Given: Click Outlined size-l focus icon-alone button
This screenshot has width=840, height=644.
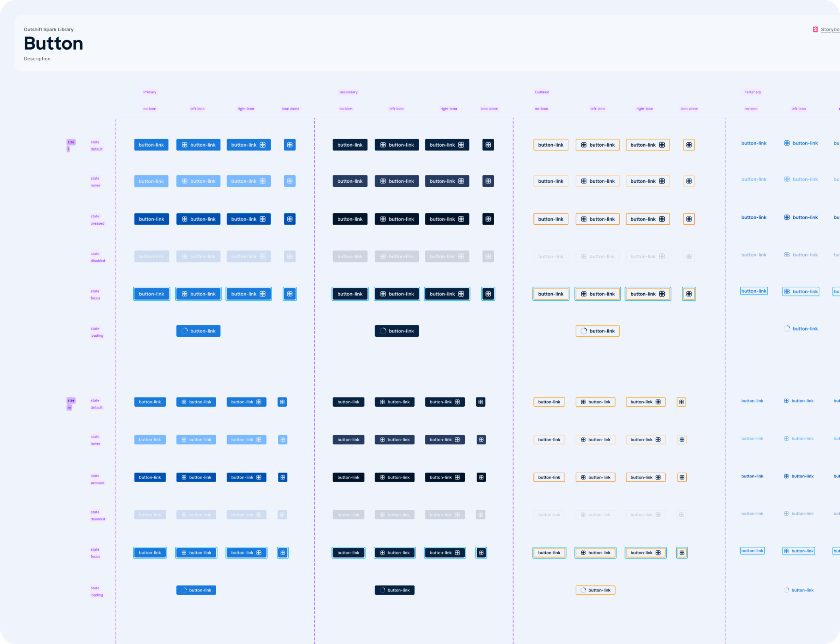Looking at the screenshot, I should pyautogui.click(x=689, y=294).
